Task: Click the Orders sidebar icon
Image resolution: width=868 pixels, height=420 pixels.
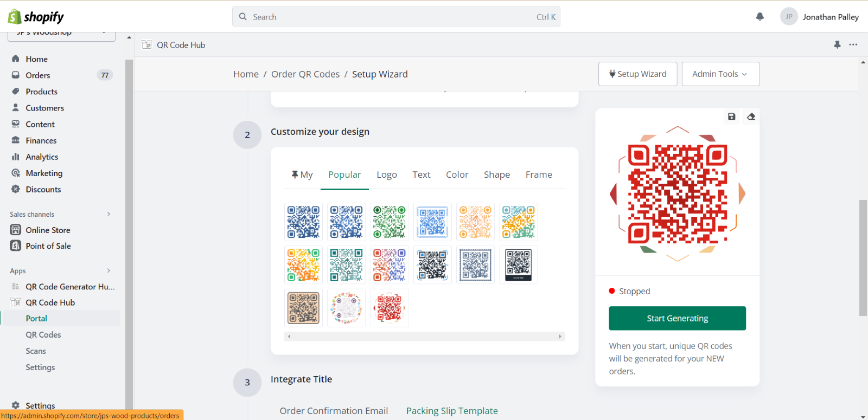Action: pos(16,75)
